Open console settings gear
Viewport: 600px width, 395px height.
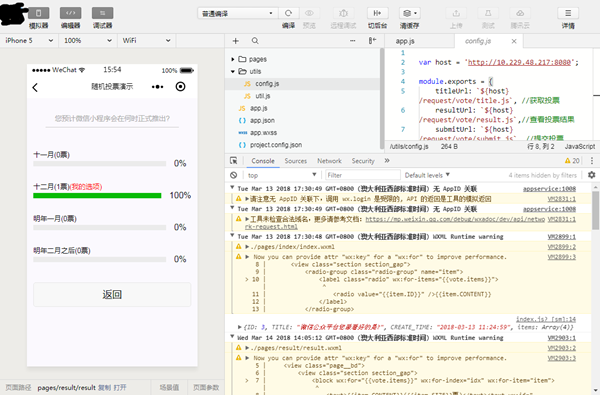592,175
